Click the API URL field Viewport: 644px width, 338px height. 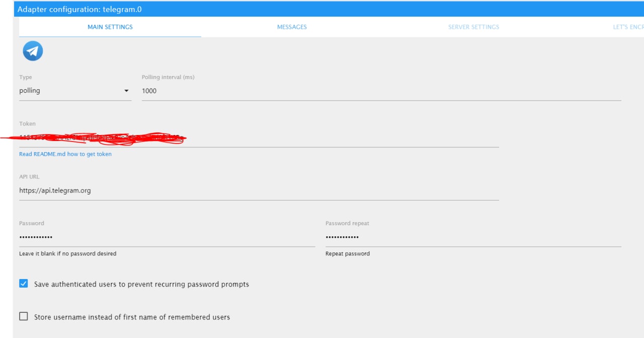[x=259, y=190]
